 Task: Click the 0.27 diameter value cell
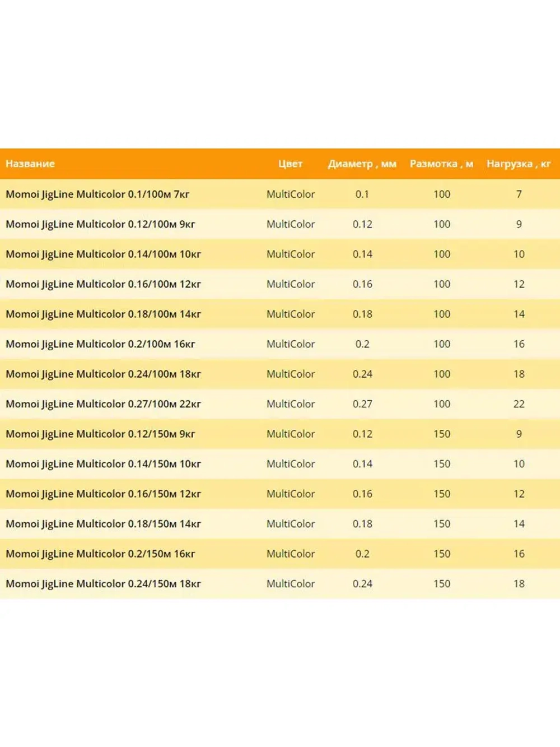coord(362,404)
